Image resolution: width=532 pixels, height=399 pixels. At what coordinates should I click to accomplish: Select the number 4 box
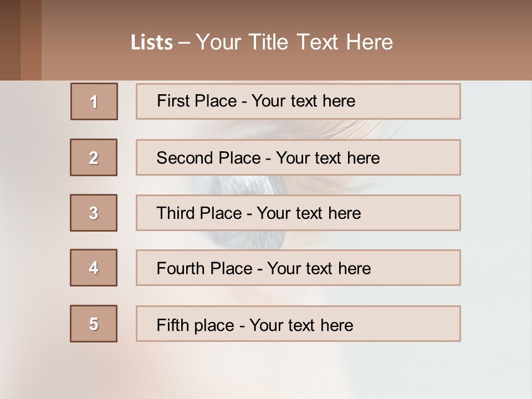pyautogui.click(x=94, y=268)
